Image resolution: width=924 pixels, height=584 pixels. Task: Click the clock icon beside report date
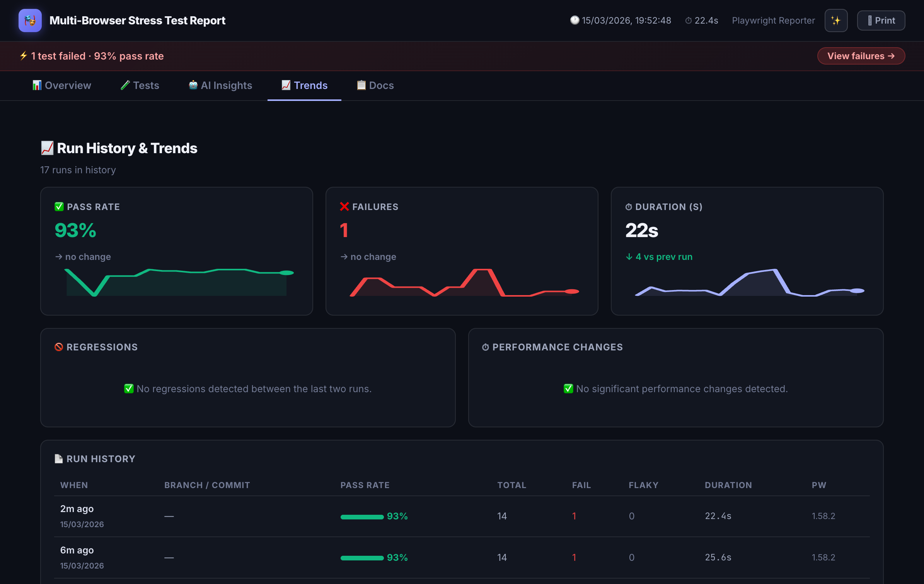(x=575, y=20)
